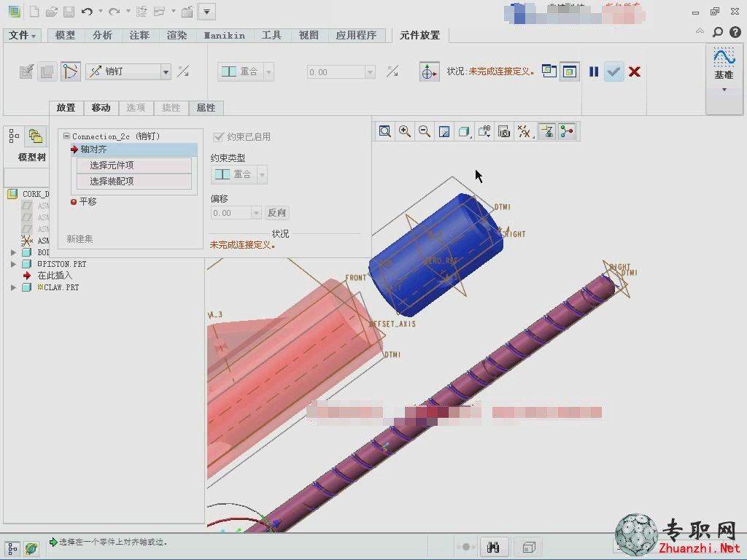Click the close window icon in quick access toolbar
The height and width of the screenshot is (560, 747).
187,12
